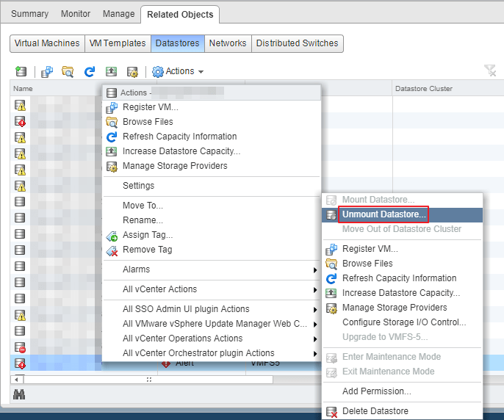Click the Manage Storage Providers toolbar icon
This screenshot has width=504, height=420.
tap(132, 72)
